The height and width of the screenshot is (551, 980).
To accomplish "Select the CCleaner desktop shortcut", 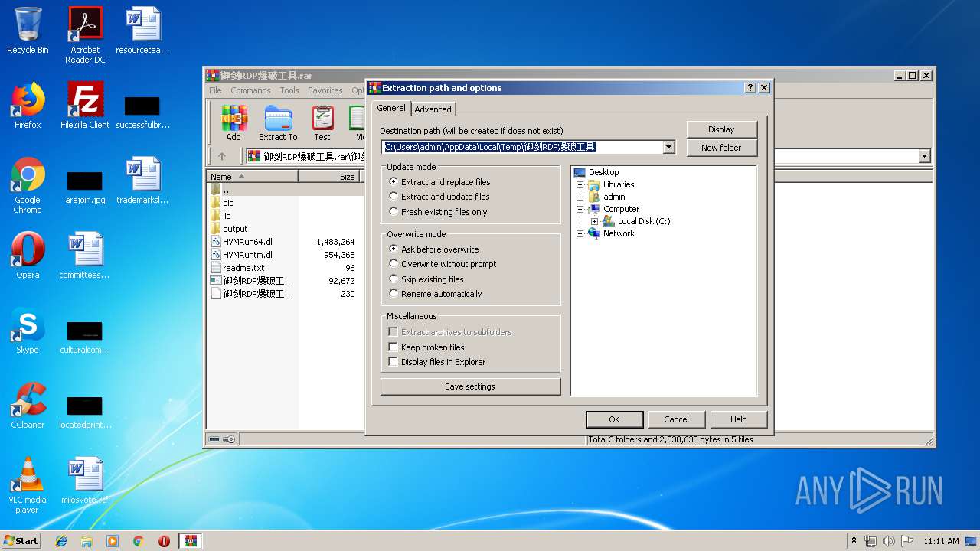I will pos(28,406).
